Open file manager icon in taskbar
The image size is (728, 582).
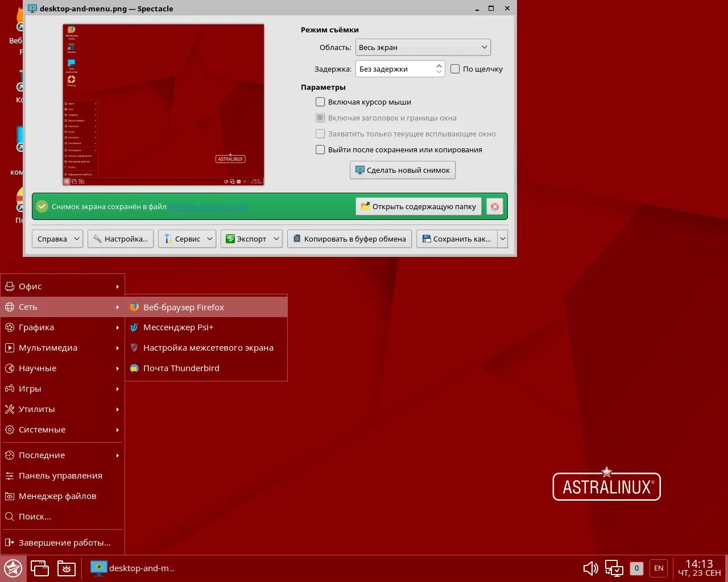click(67, 568)
